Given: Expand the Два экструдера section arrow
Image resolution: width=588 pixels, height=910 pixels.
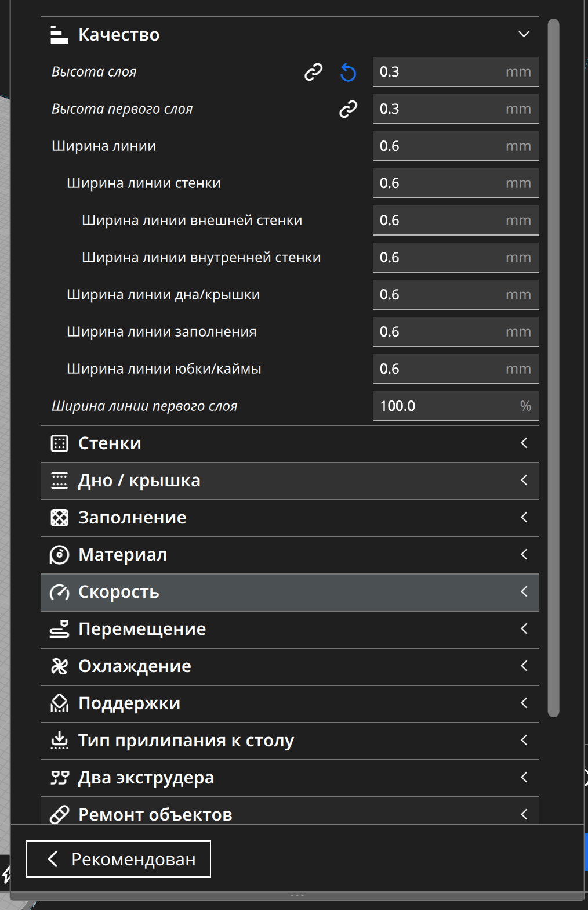Looking at the screenshot, I should [524, 778].
